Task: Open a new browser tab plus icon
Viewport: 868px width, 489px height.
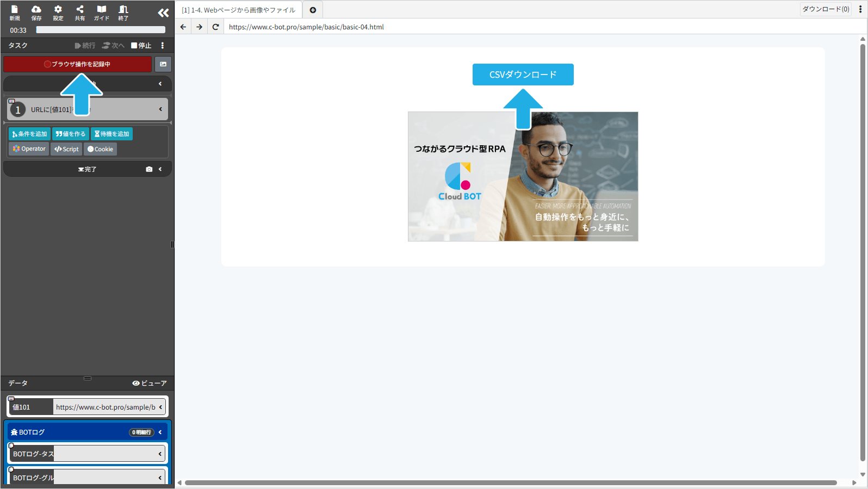Action: coord(313,10)
